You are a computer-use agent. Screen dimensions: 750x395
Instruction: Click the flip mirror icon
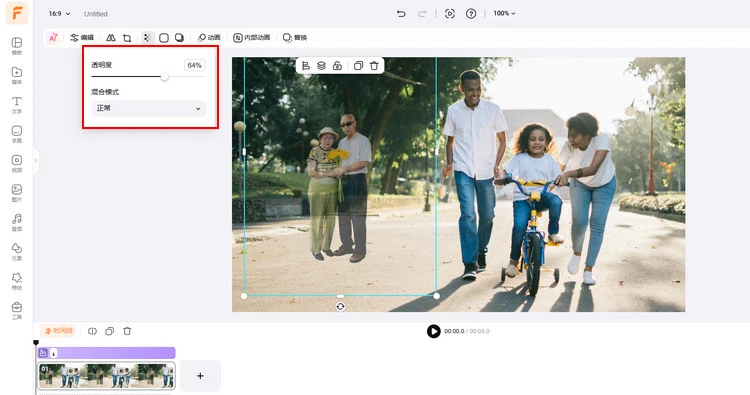[111, 38]
